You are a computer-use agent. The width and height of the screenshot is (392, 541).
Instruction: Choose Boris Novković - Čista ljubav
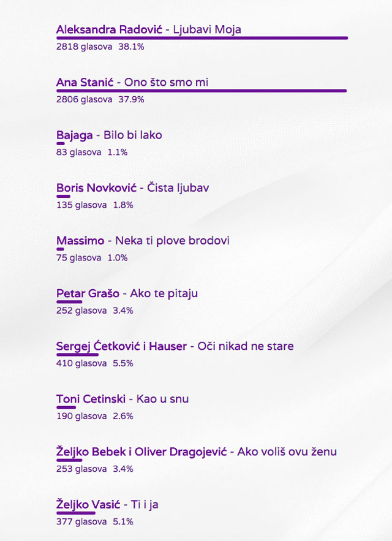[132, 187]
